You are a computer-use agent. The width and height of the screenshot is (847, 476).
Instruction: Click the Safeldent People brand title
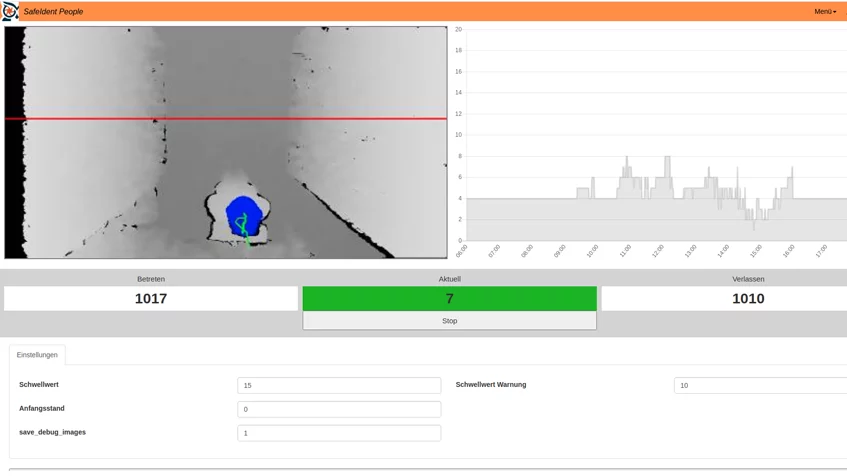coord(53,12)
